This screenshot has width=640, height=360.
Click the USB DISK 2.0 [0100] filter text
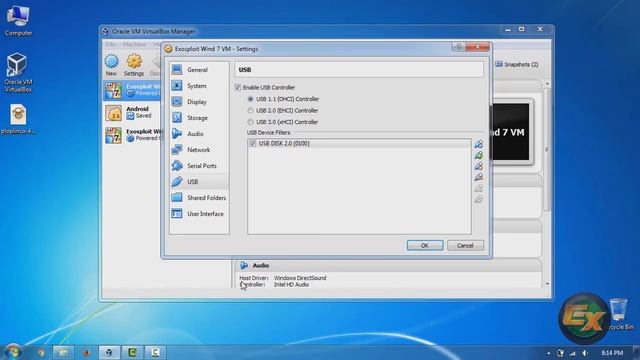pyautogui.click(x=284, y=143)
